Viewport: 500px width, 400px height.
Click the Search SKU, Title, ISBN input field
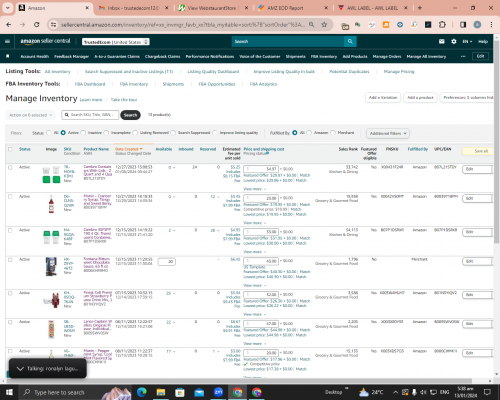pos(90,115)
